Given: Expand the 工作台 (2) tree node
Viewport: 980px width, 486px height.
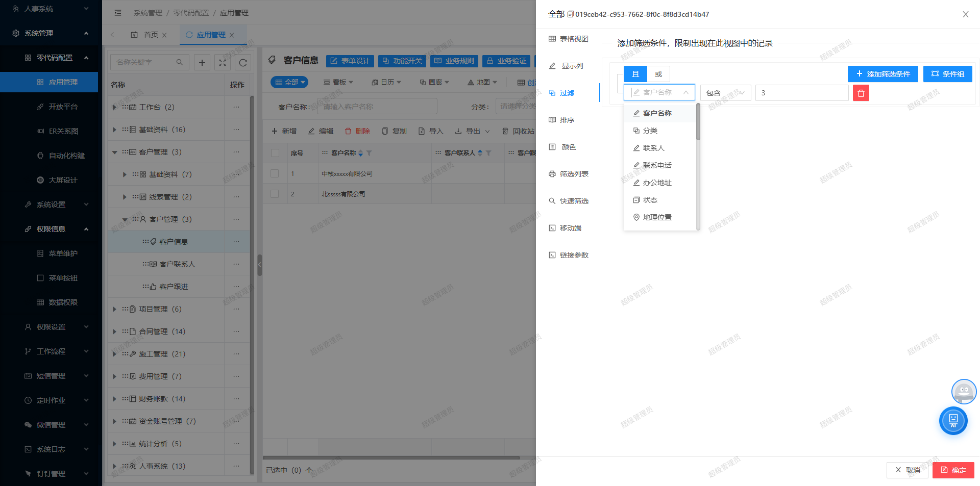Looking at the screenshot, I should [114, 107].
